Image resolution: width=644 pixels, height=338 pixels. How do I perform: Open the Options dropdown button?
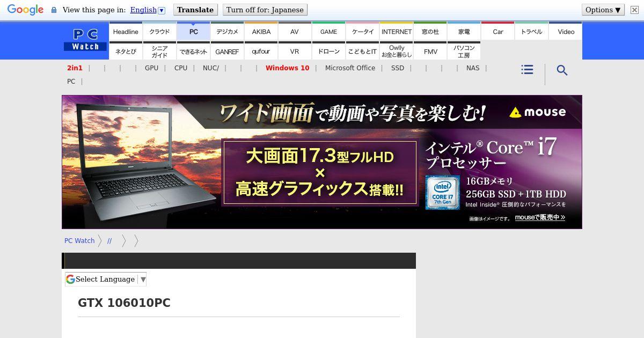[603, 10]
